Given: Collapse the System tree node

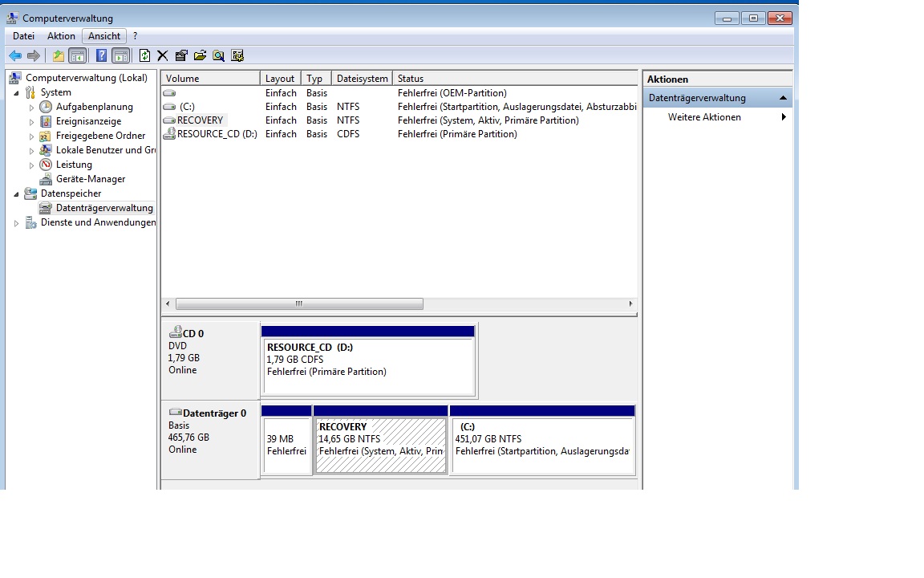Looking at the screenshot, I should (17, 93).
